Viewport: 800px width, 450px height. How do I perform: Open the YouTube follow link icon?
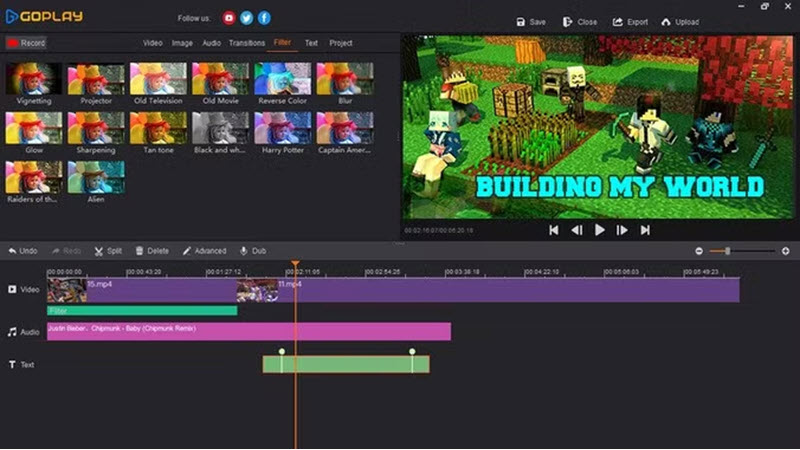coord(229,18)
